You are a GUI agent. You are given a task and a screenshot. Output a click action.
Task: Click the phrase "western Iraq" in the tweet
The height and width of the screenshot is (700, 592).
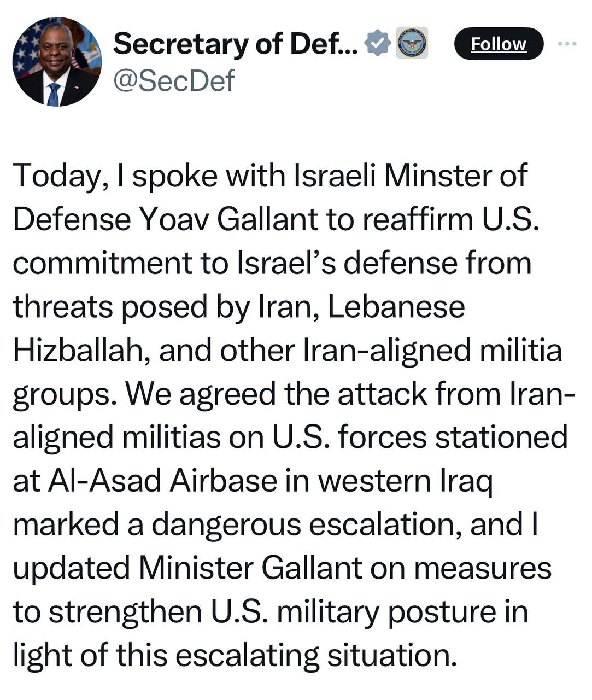pyautogui.click(x=405, y=481)
